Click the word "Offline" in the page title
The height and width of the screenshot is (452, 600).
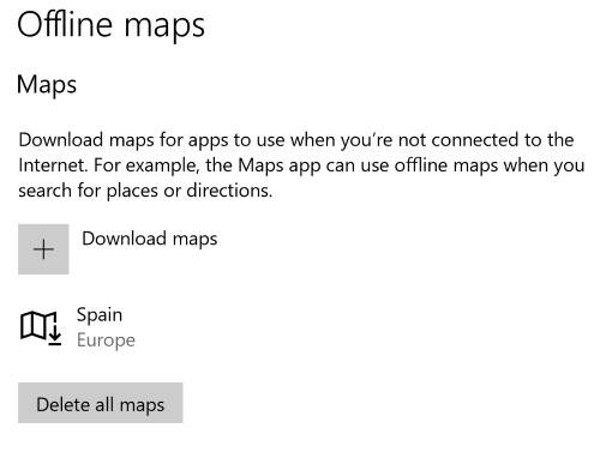coord(60,24)
